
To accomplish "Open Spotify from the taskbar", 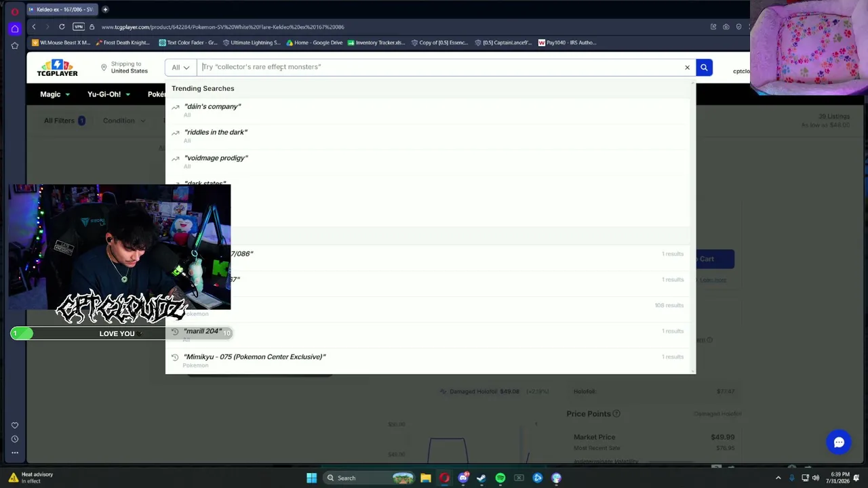I will [500, 478].
